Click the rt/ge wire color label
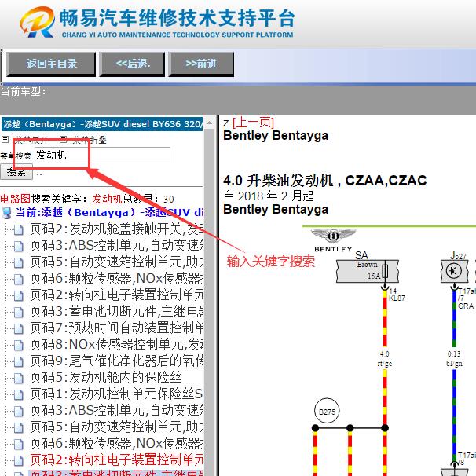476x476 pixels. click(385, 364)
